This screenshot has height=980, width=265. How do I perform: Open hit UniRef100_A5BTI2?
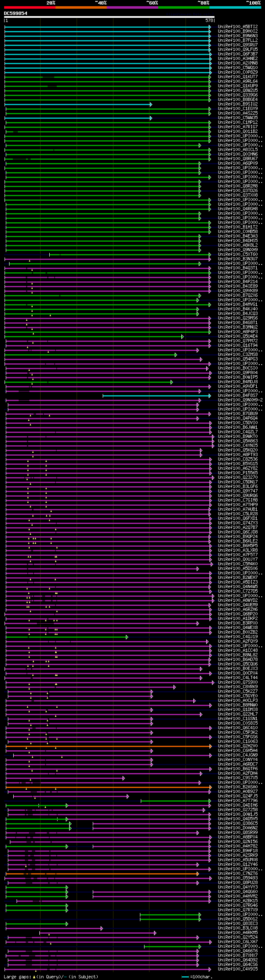[x=238, y=26]
